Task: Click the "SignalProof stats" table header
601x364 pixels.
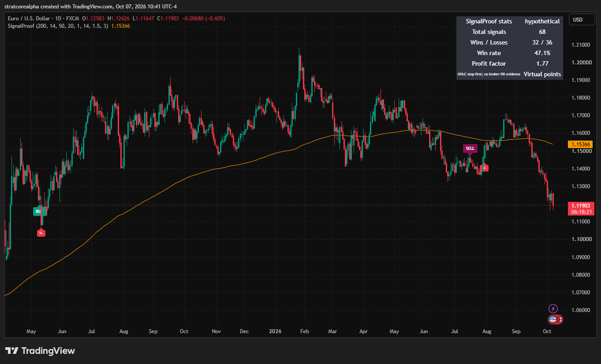Action: point(489,21)
